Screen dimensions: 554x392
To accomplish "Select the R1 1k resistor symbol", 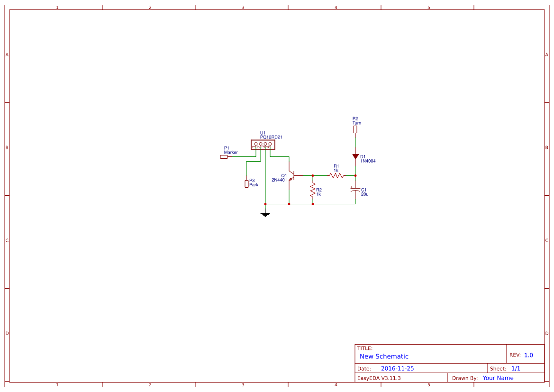I will (336, 175).
